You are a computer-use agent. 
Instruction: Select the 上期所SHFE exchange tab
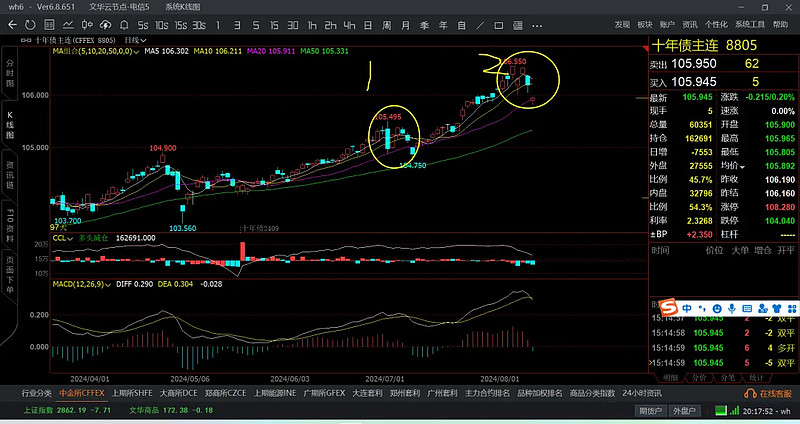pos(132,393)
